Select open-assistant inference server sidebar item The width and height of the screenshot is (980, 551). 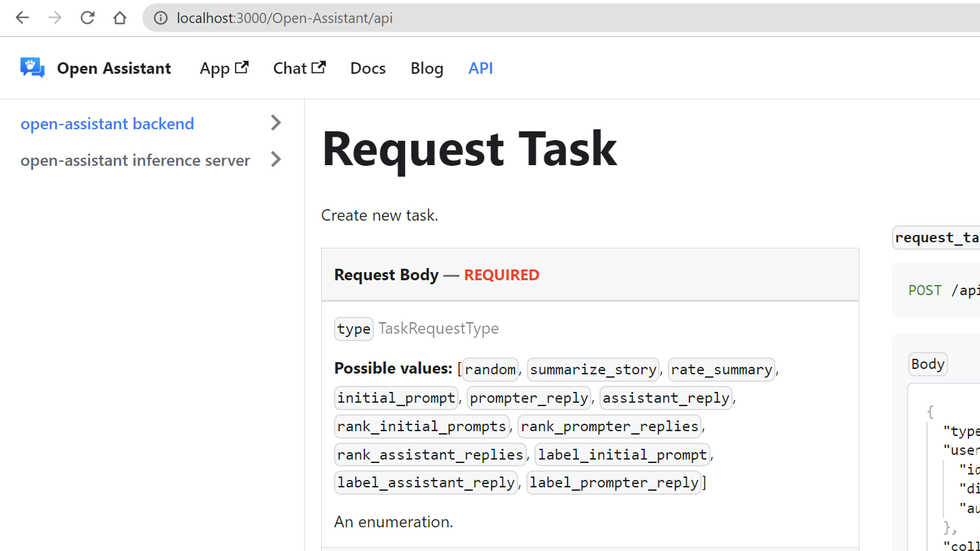135,160
